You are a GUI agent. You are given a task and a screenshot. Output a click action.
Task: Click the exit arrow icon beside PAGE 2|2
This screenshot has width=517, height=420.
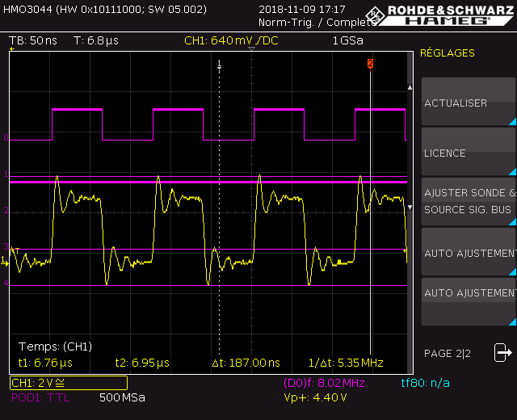(502, 353)
